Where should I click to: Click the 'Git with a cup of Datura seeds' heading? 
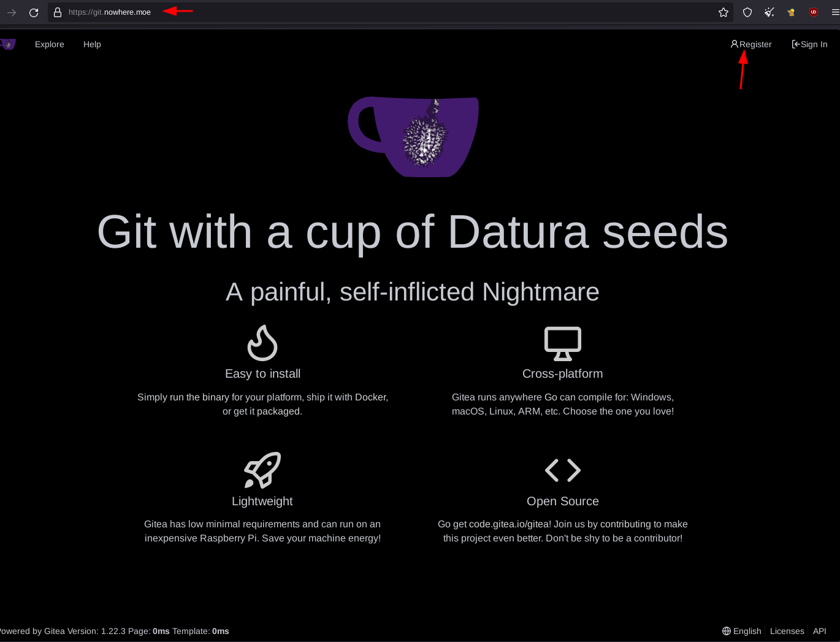pyautogui.click(x=413, y=232)
